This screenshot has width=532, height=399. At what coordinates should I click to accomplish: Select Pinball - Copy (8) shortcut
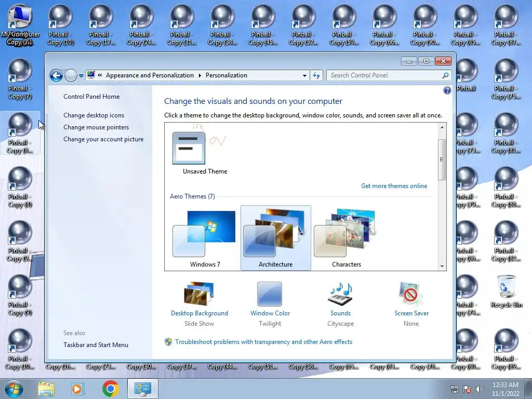[20, 187]
